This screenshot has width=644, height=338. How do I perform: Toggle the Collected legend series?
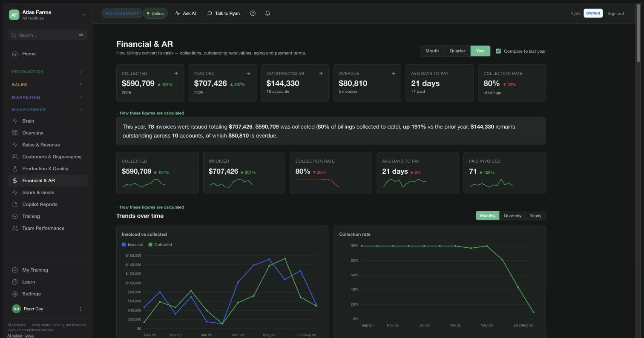pos(160,245)
